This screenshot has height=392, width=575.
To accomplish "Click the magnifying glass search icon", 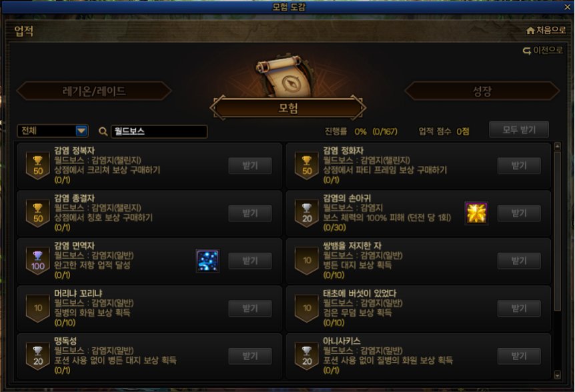I will coord(103,131).
